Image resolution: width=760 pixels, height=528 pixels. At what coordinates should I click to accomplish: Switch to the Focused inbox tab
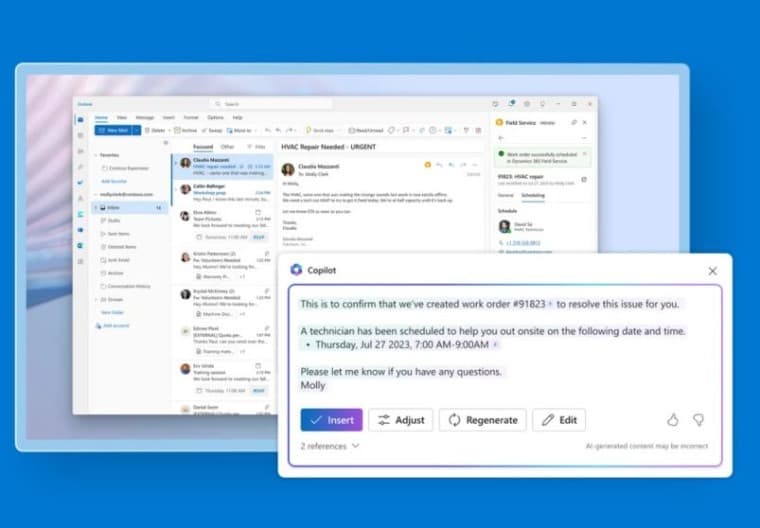[x=203, y=146]
